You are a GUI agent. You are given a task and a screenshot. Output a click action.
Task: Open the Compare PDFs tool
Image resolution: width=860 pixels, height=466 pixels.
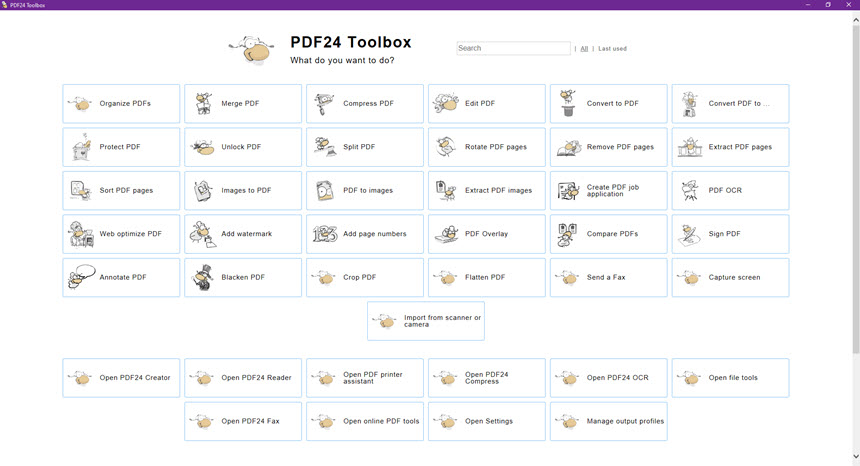click(608, 234)
